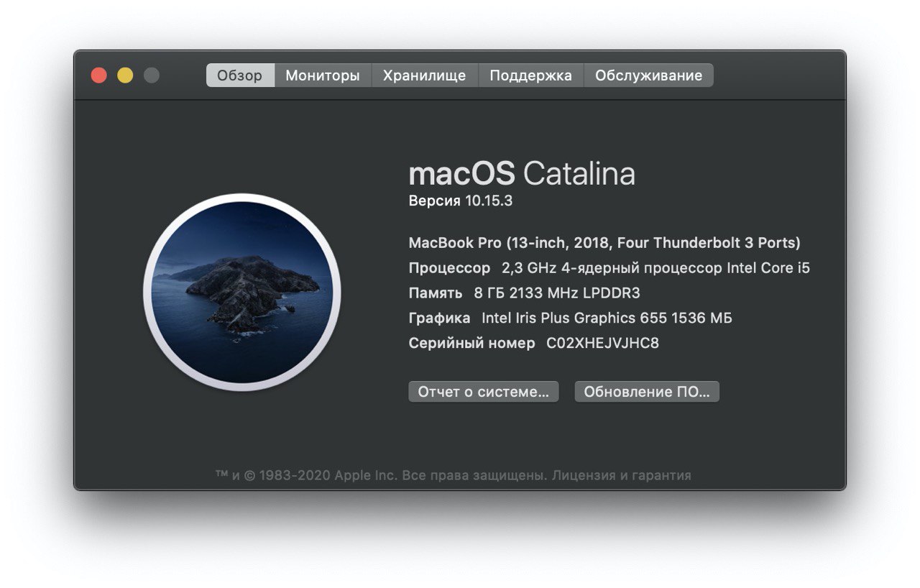
Task: Click the macOS Catalina heading
Action: pyautogui.click(x=522, y=174)
